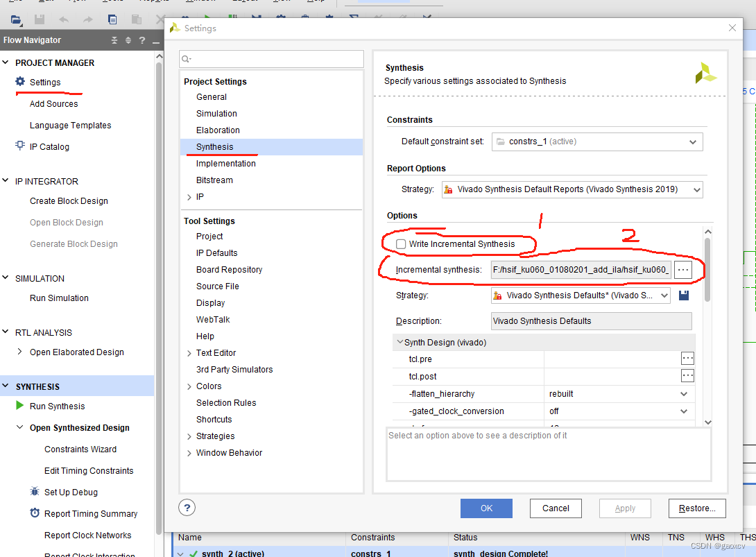Screen dimensions: 756x557
Task: Click OK button in Settings
Action: (x=486, y=508)
